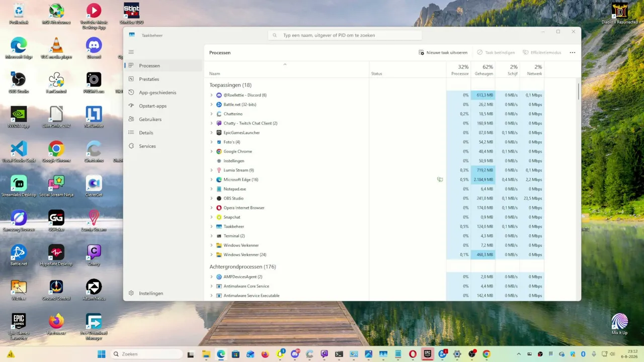Screen dimensions: 644x362
Task: Sort by the Schijf column header
Action: 507,70
